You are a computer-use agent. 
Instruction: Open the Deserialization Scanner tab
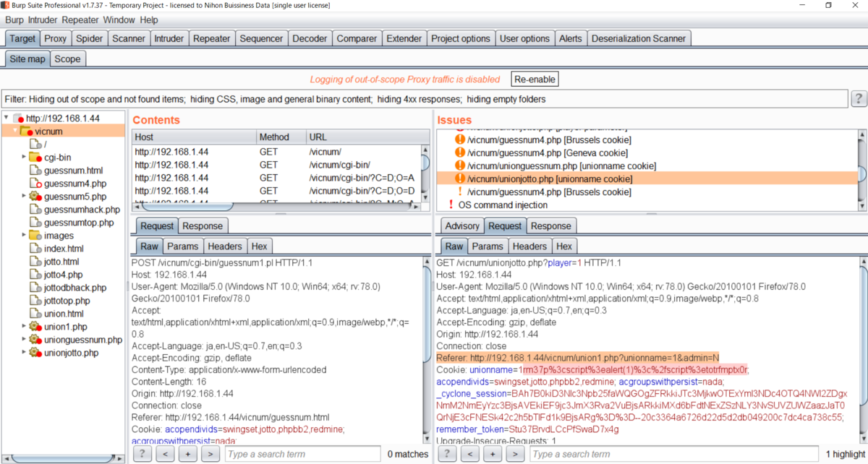point(639,38)
